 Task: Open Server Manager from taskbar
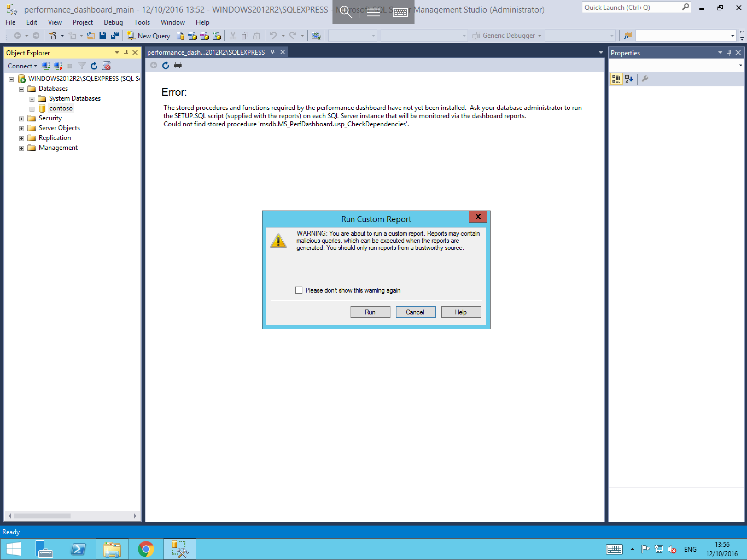point(44,549)
